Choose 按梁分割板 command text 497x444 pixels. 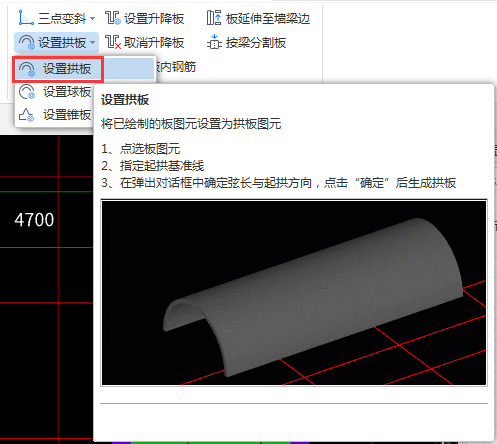(256, 43)
